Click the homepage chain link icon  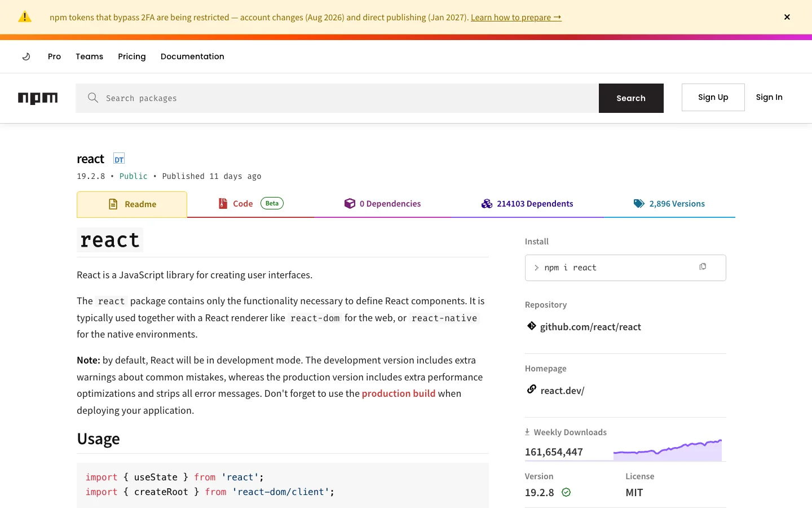pyautogui.click(x=531, y=389)
